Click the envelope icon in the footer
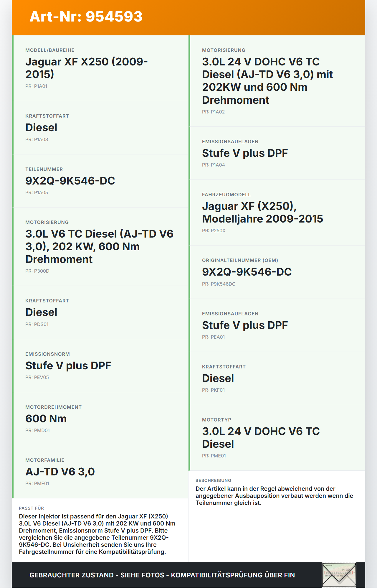The image size is (377, 588). (x=339, y=575)
